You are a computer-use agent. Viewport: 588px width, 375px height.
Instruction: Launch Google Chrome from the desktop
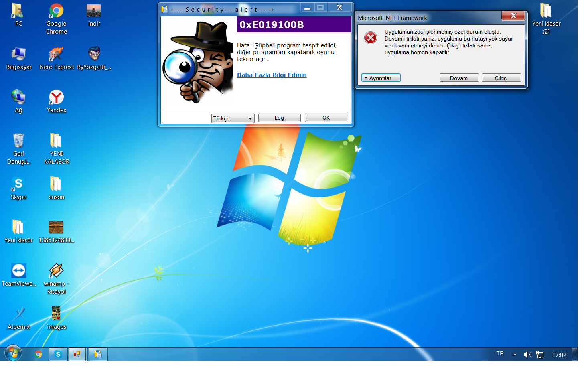coord(56,19)
